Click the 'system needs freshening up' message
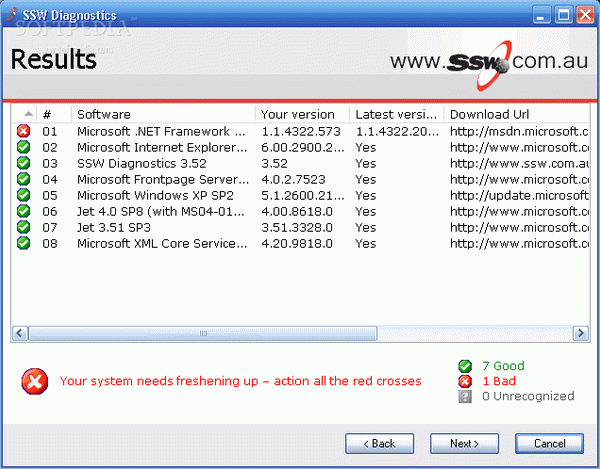This screenshot has height=469, width=600. pyautogui.click(x=240, y=381)
